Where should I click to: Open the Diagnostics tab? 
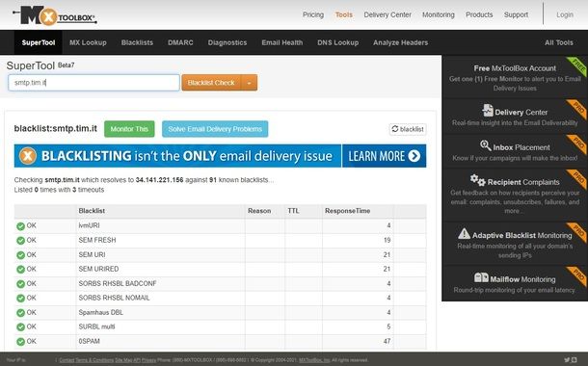click(x=227, y=42)
